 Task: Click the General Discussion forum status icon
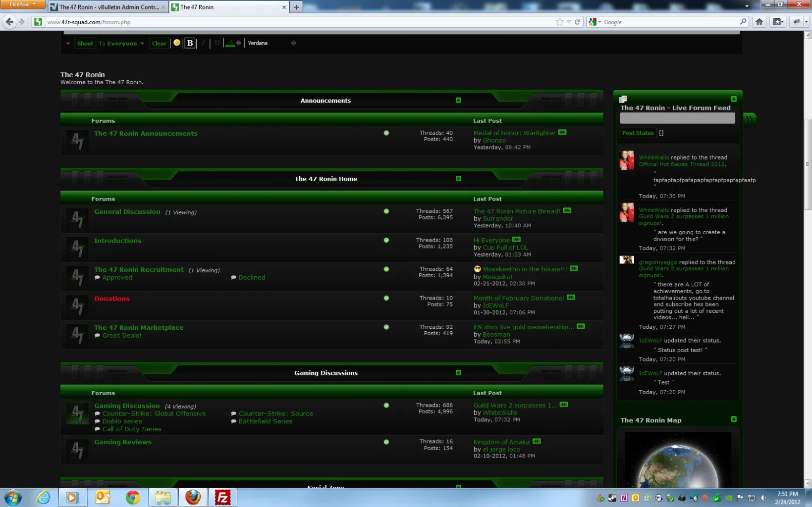tap(77, 218)
